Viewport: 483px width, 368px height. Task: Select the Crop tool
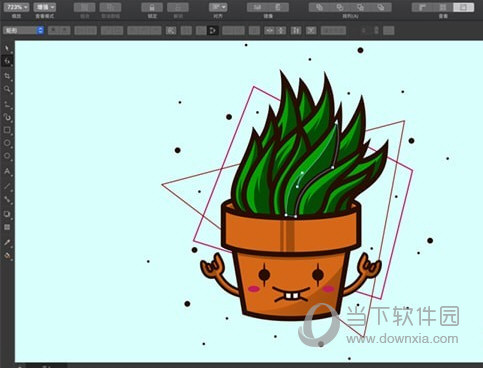7,76
